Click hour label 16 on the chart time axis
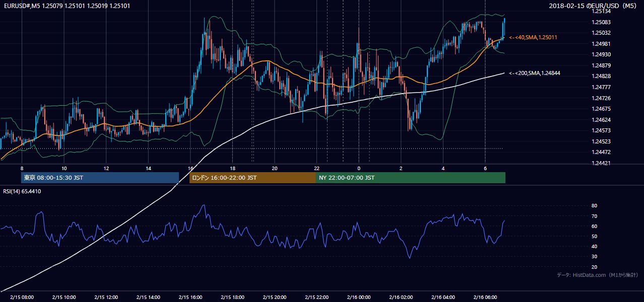Screen dimensions: 644x302 pos(190,168)
